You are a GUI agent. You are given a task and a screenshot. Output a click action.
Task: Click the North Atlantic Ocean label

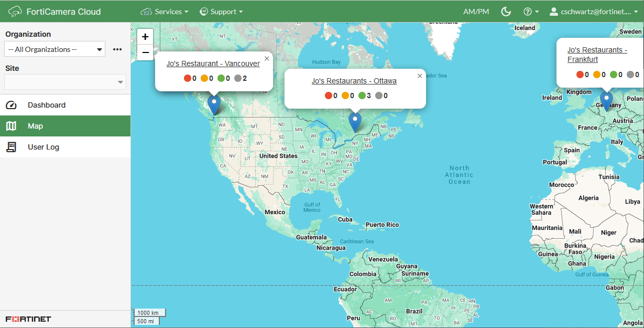tap(460, 175)
